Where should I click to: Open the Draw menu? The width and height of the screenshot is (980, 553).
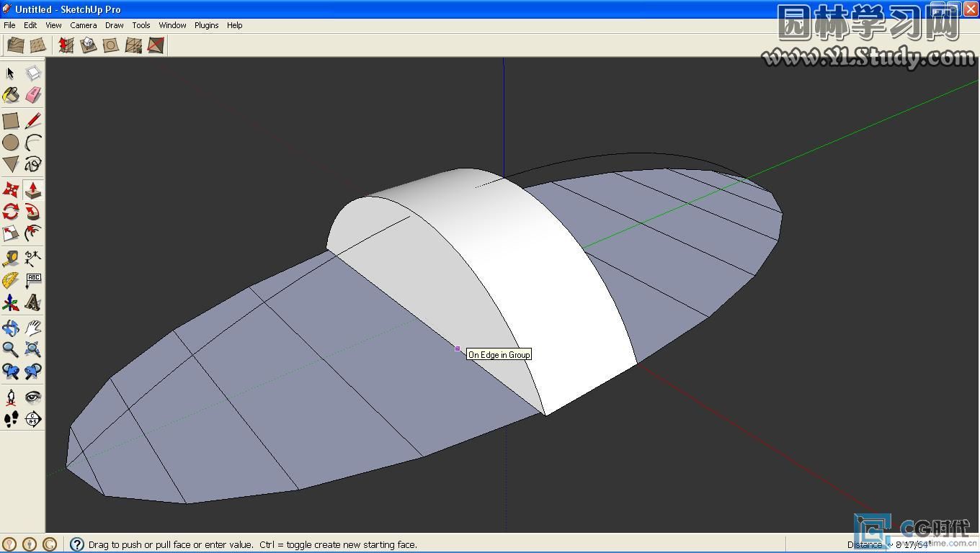115,25
